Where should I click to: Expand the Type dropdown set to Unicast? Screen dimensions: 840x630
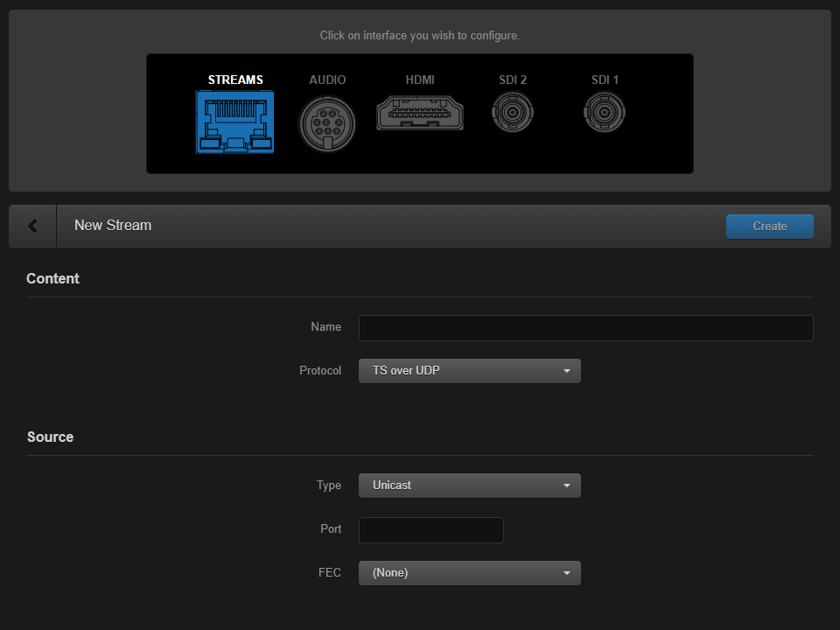tap(469, 486)
